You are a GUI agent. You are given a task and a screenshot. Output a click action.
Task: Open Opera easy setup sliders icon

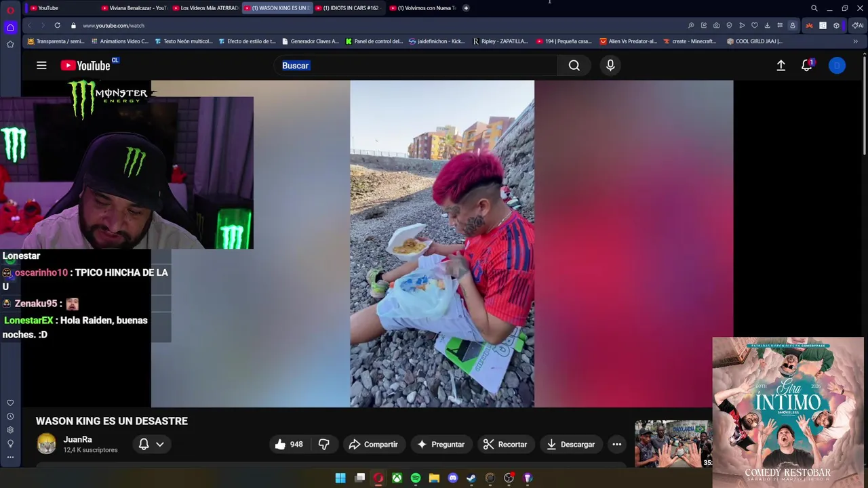pos(780,25)
